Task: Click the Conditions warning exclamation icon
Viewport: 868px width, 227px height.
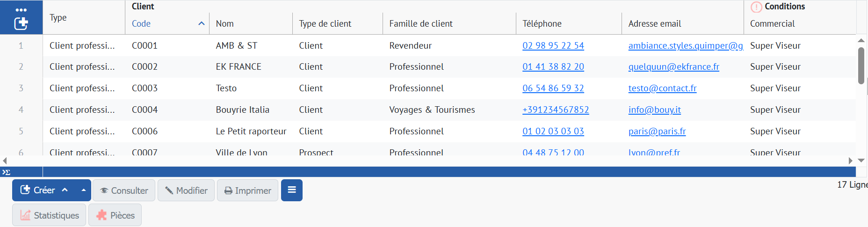Action: [x=756, y=7]
